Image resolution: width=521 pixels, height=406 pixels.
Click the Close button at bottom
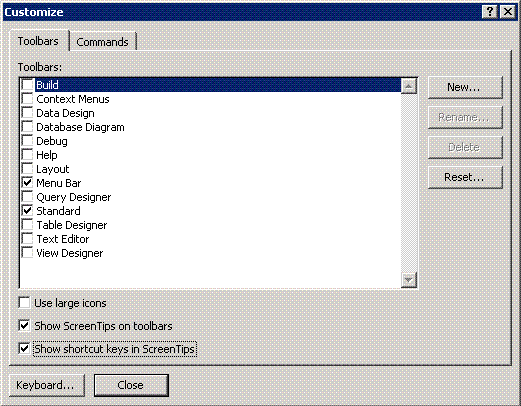click(131, 385)
